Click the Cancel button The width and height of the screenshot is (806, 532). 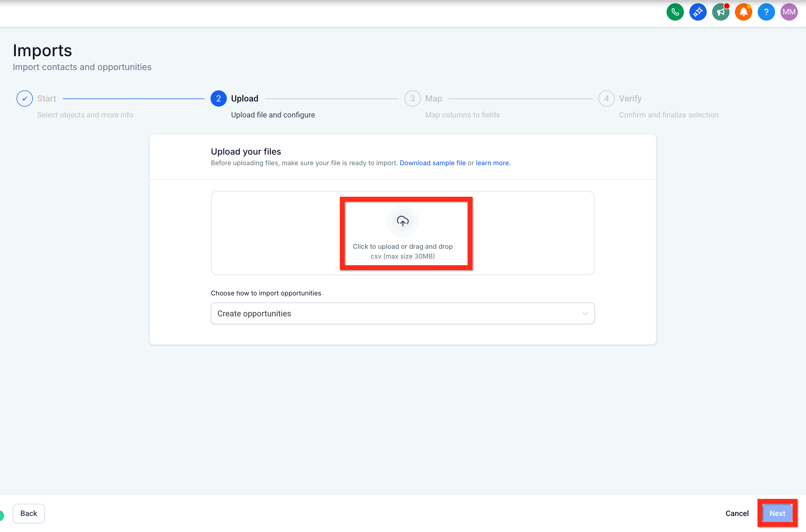click(x=737, y=513)
